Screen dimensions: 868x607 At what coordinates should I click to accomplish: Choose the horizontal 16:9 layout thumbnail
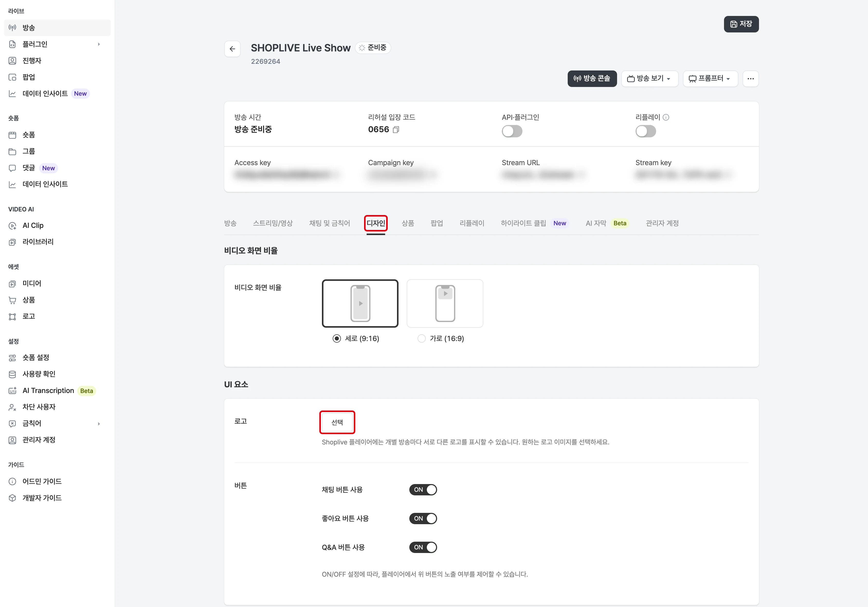pos(445,303)
